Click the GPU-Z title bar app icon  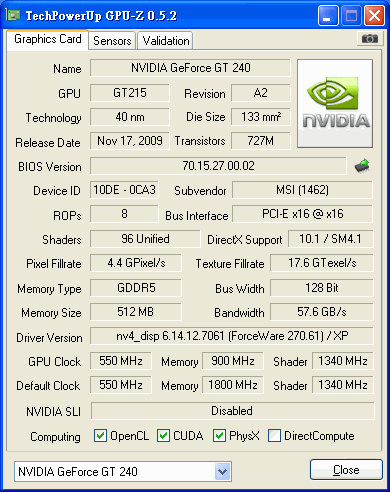[13, 15]
